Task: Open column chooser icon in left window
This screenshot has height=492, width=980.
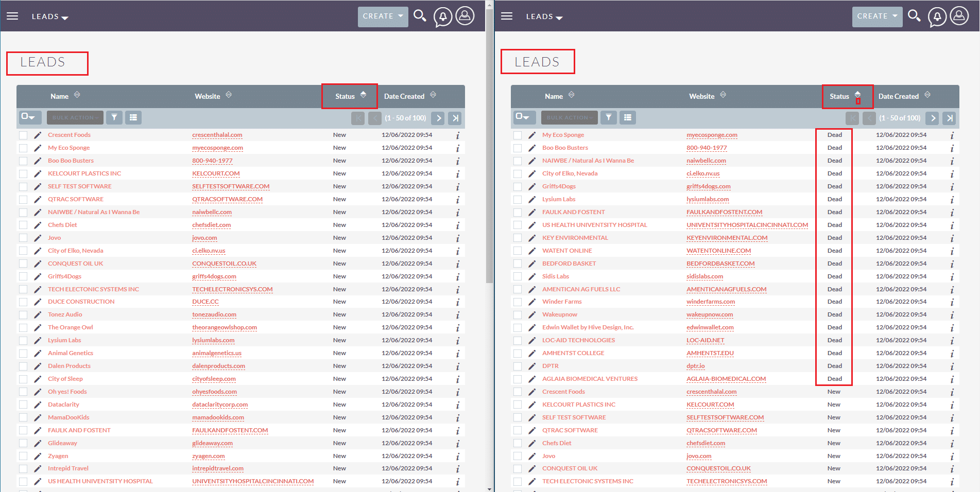Action: (x=133, y=117)
